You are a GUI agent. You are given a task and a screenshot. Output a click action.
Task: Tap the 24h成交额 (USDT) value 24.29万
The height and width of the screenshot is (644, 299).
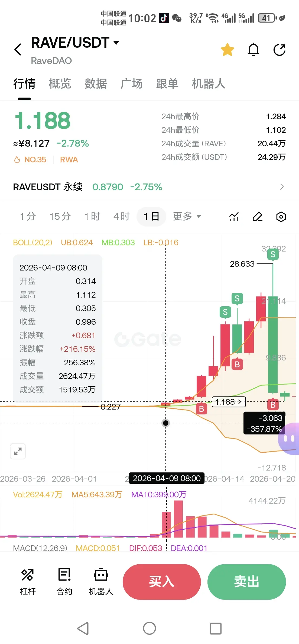(271, 157)
